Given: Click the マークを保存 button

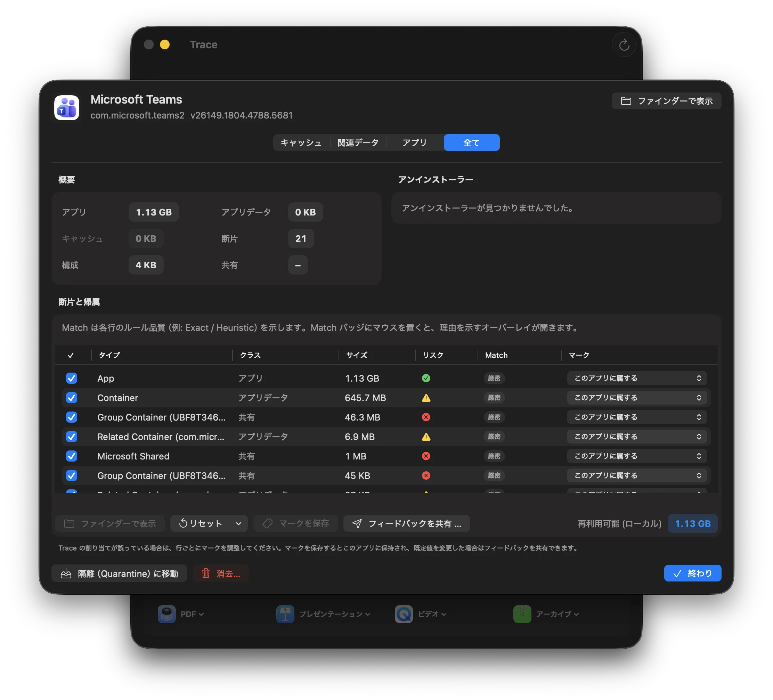Looking at the screenshot, I should 296,524.
